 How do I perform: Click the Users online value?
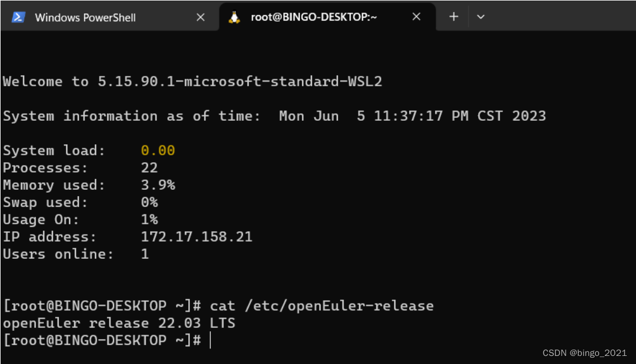tap(145, 254)
